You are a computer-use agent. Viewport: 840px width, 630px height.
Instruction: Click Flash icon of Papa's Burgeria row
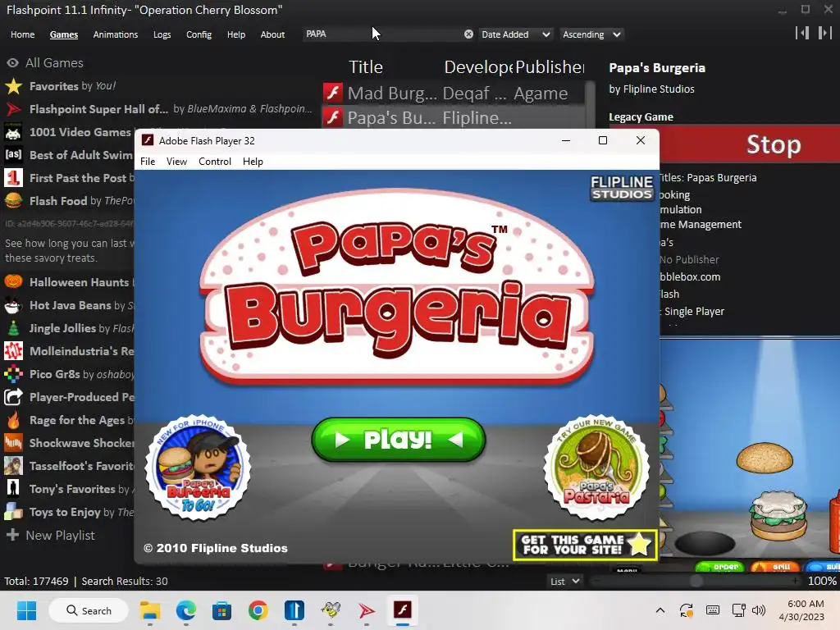333,117
